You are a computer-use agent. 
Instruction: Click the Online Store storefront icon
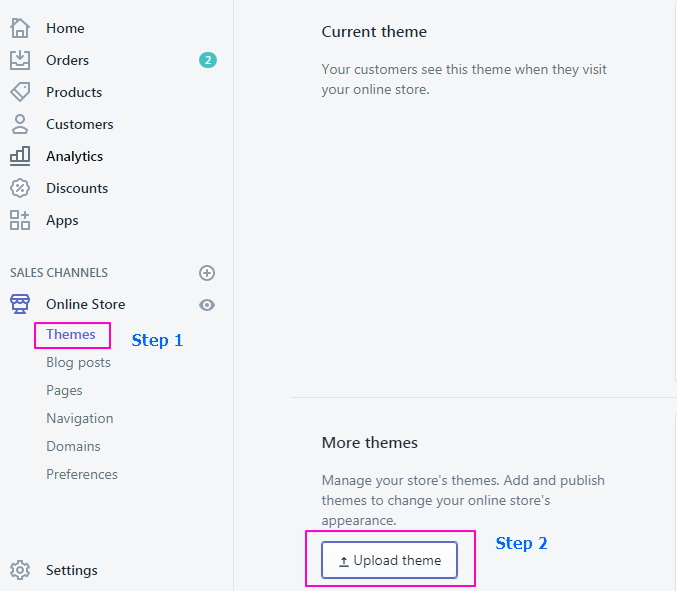pyautogui.click(x=20, y=304)
